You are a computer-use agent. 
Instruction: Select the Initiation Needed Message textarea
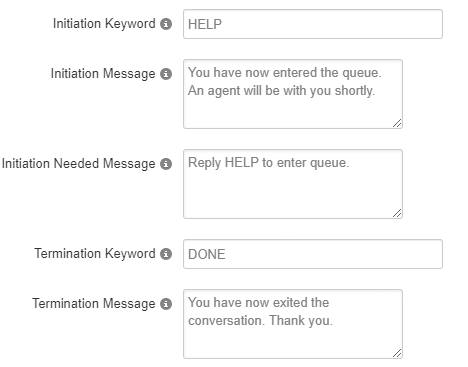click(x=293, y=184)
